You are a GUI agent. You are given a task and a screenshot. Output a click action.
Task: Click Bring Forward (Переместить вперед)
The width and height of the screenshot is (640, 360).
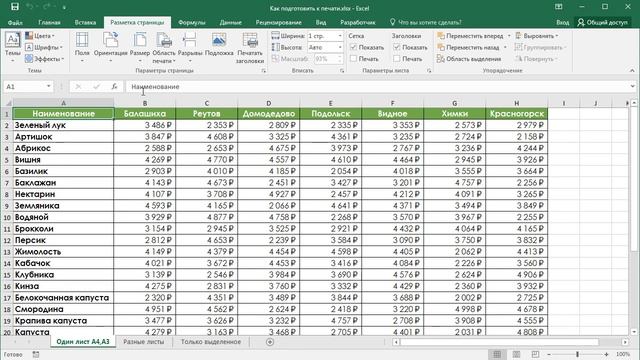tap(470, 36)
